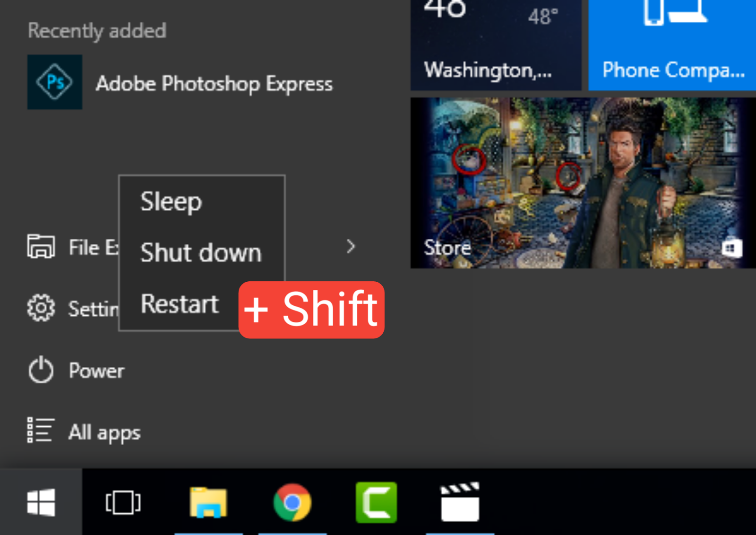
Task: Open Google Chrome from the taskbar
Action: (292, 502)
